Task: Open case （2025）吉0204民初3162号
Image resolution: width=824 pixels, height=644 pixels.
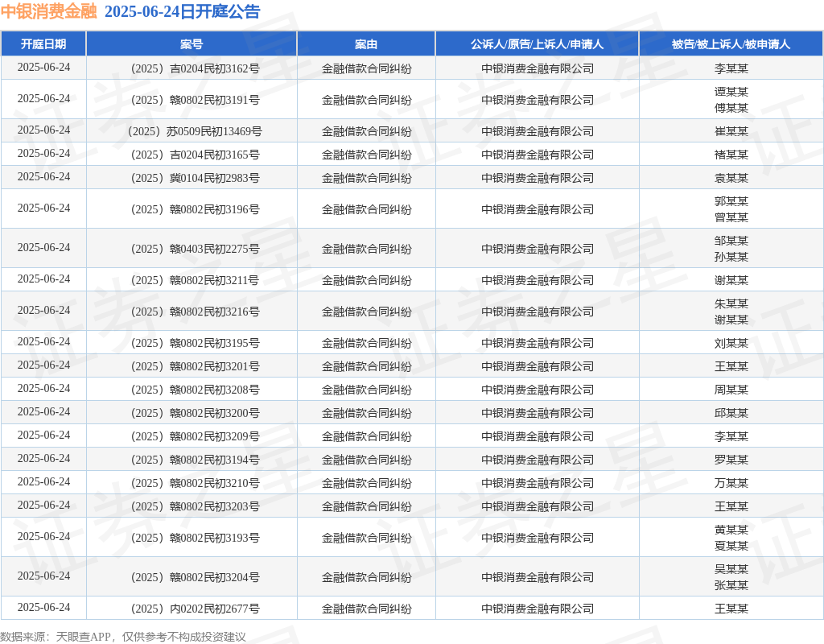Action: coord(192,68)
